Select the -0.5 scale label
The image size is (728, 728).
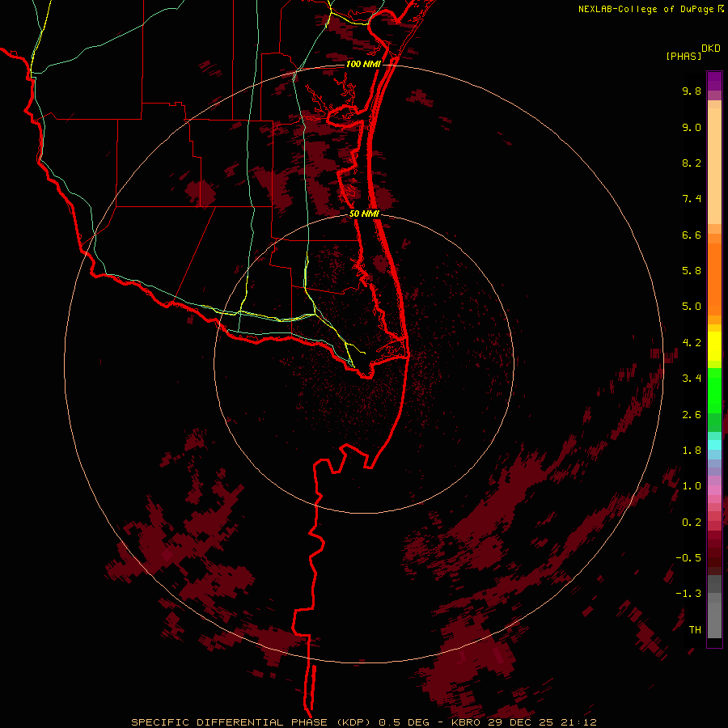click(688, 557)
